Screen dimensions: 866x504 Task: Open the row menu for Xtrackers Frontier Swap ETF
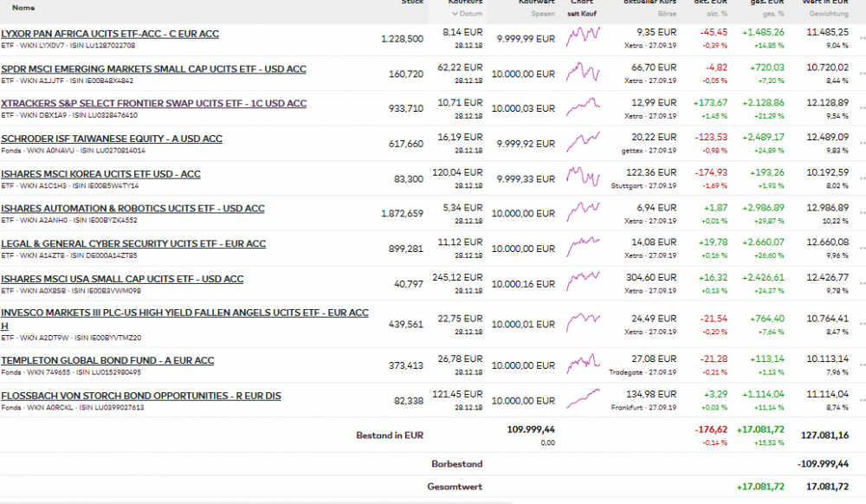(861, 108)
